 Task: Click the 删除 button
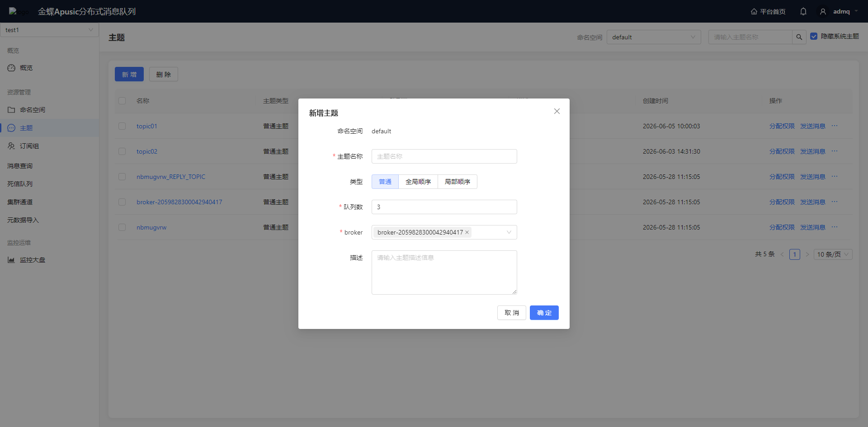tap(164, 74)
